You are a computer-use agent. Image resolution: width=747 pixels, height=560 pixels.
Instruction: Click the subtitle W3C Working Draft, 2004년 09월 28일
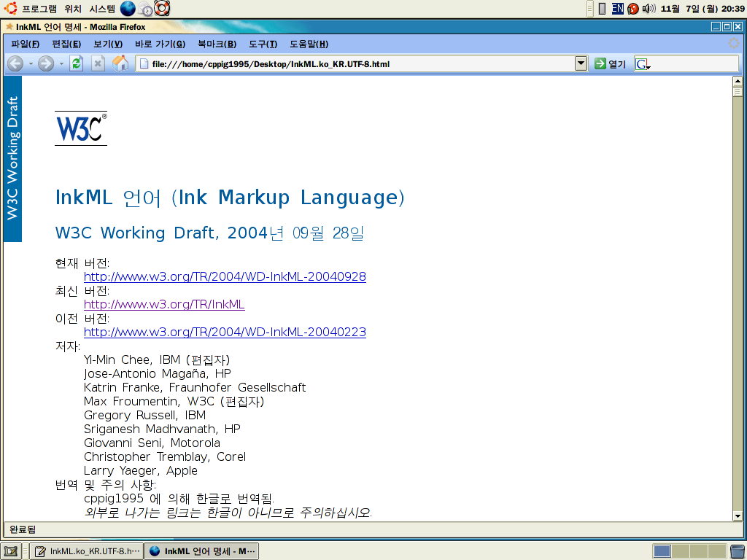[x=209, y=233]
